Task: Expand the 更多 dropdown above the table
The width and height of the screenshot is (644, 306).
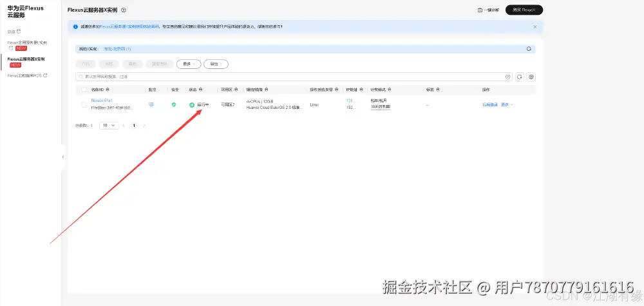Action: tap(189, 64)
